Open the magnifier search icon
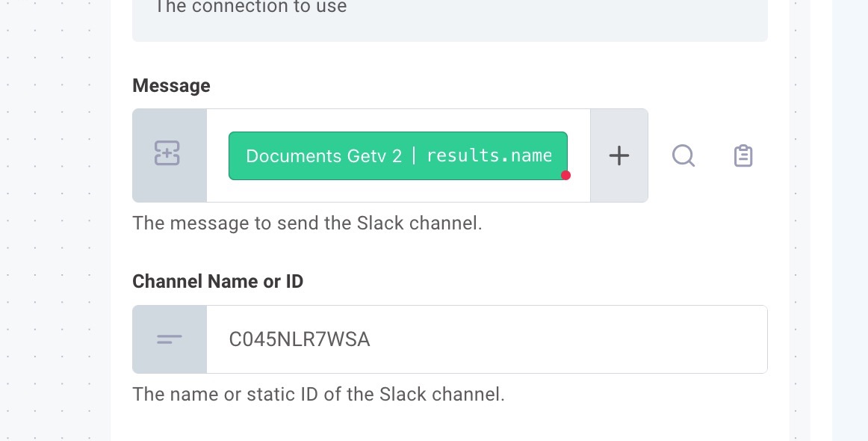This screenshot has width=868, height=441. [683, 155]
